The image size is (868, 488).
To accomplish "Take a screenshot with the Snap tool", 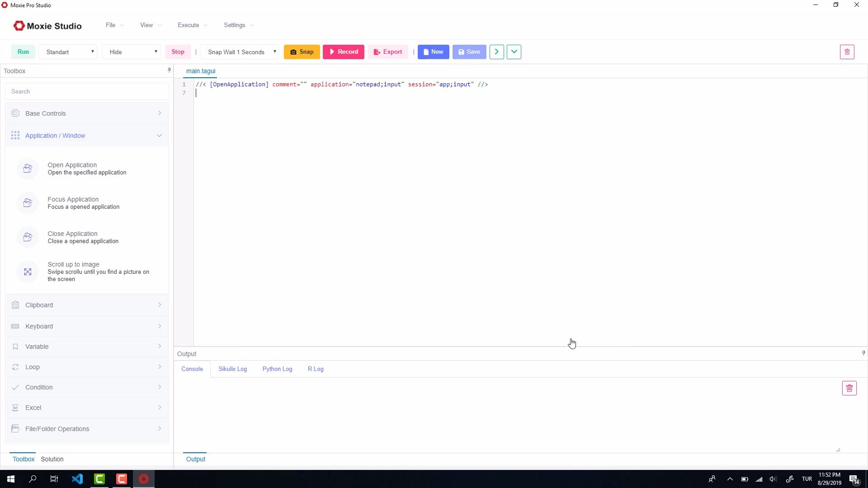I will coord(302,52).
